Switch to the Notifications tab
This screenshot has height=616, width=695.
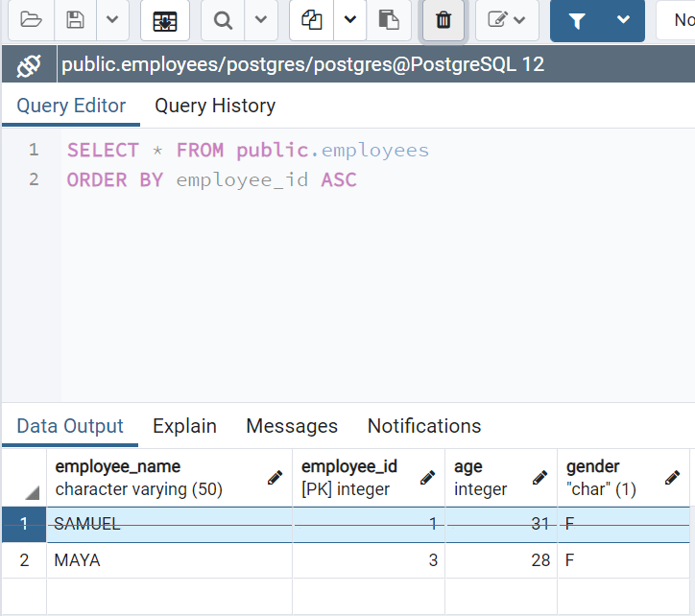[x=424, y=426]
